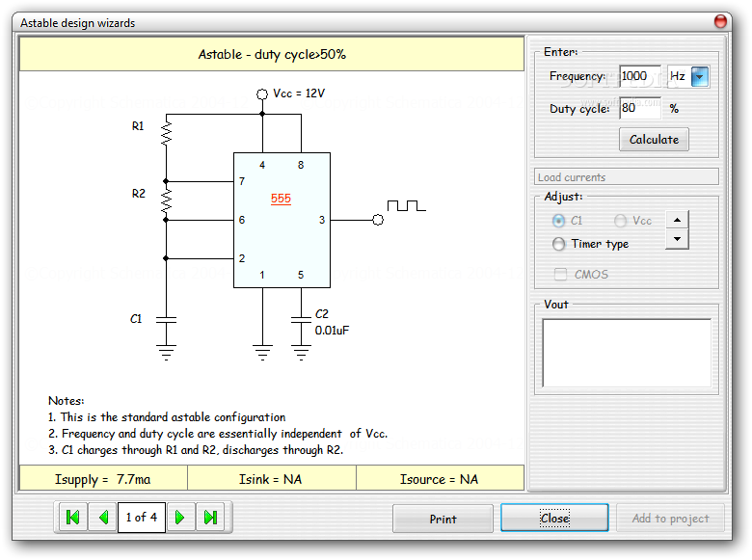752x560 pixels.
Task: Click the adjust up arrow
Action: pyautogui.click(x=677, y=220)
